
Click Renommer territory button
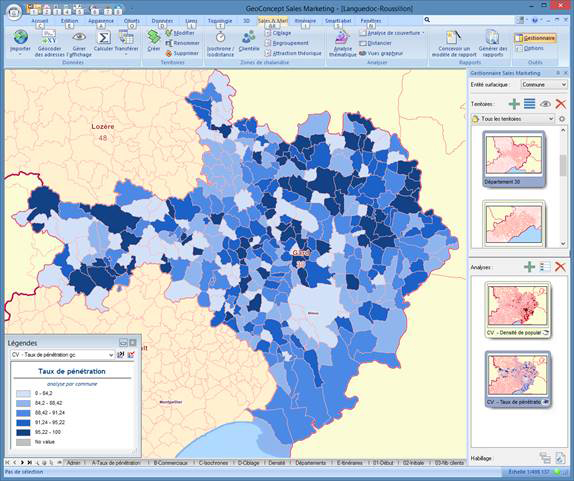[182, 43]
